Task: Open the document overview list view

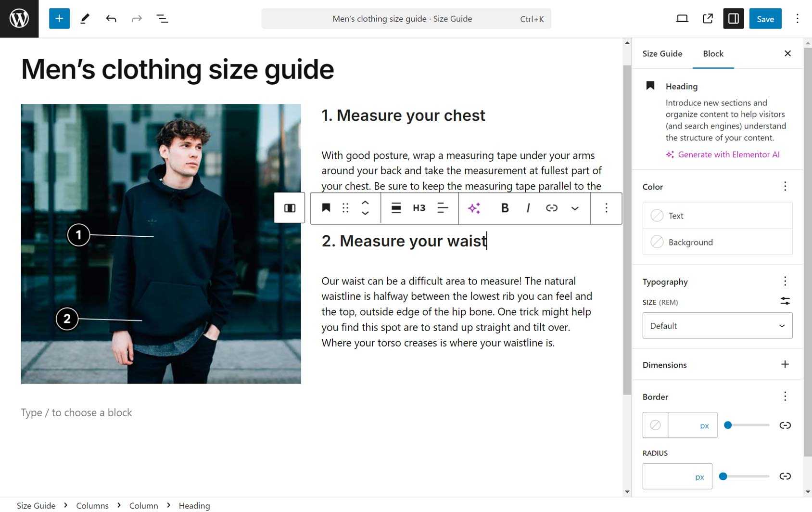Action: tap(163, 19)
